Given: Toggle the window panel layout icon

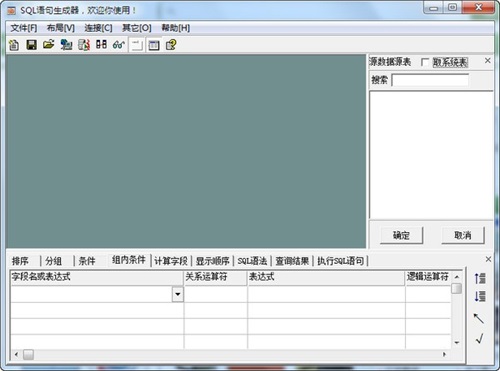Looking at the screenshot, I should (x=154, y=45).
